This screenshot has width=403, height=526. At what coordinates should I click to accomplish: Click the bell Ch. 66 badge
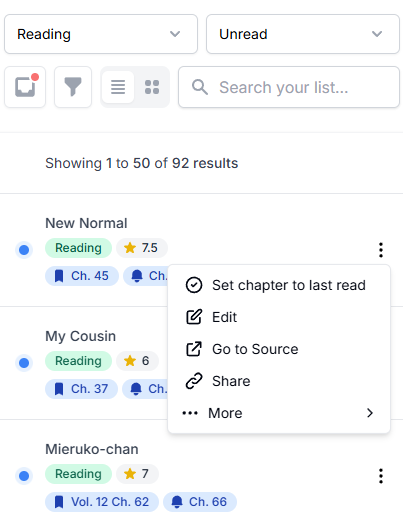[x=200, y=502]
